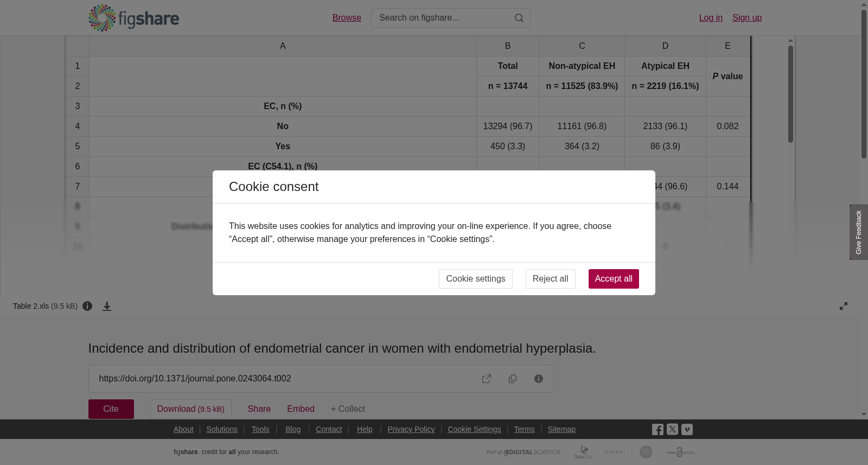868x465 pixels.
Task: Go to the figshare home logo
Action: 133,18
